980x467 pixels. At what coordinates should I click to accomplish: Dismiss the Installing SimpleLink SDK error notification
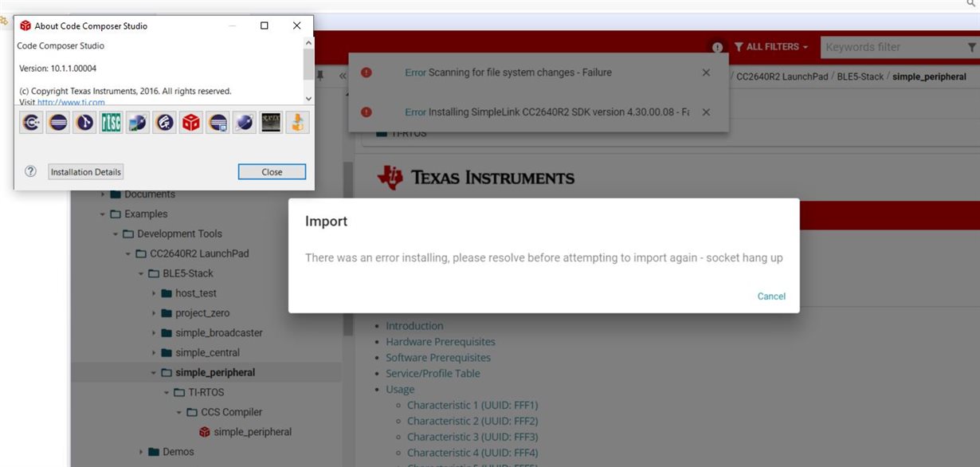(x=706, y=112)
